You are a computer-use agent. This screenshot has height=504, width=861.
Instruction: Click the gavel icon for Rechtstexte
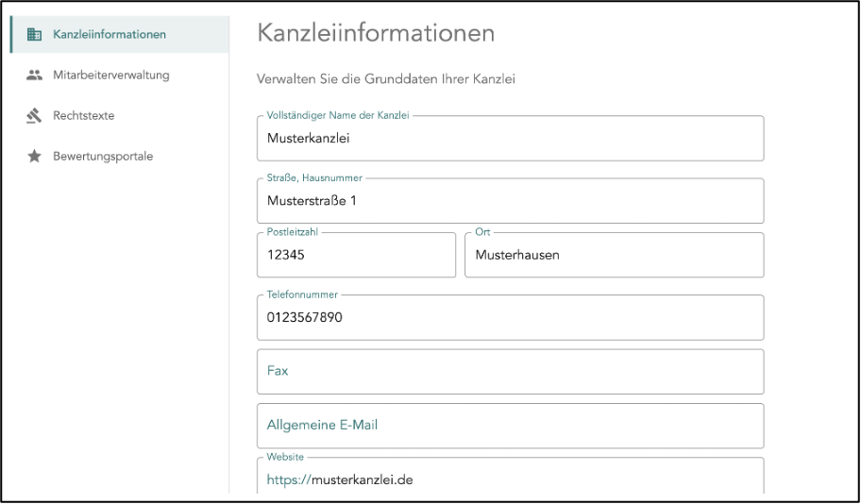35,116
